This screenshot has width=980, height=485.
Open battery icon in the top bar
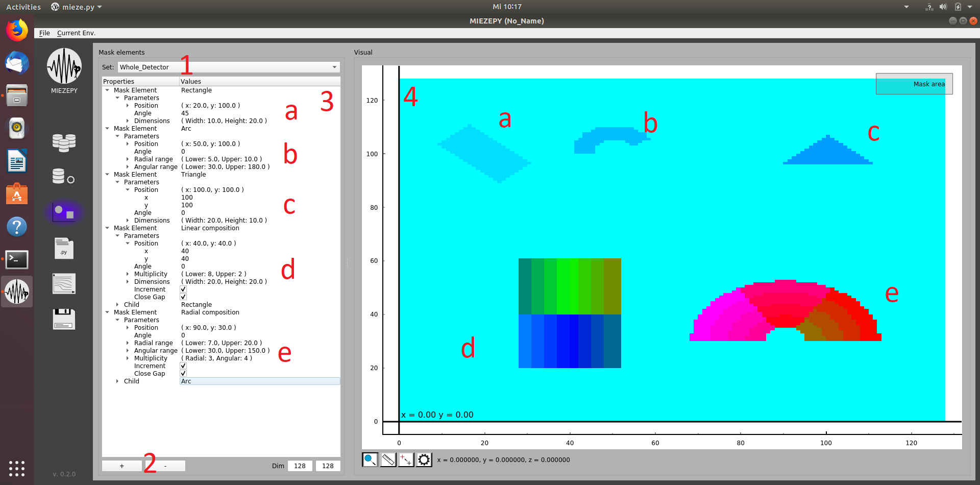pos(958,7)
